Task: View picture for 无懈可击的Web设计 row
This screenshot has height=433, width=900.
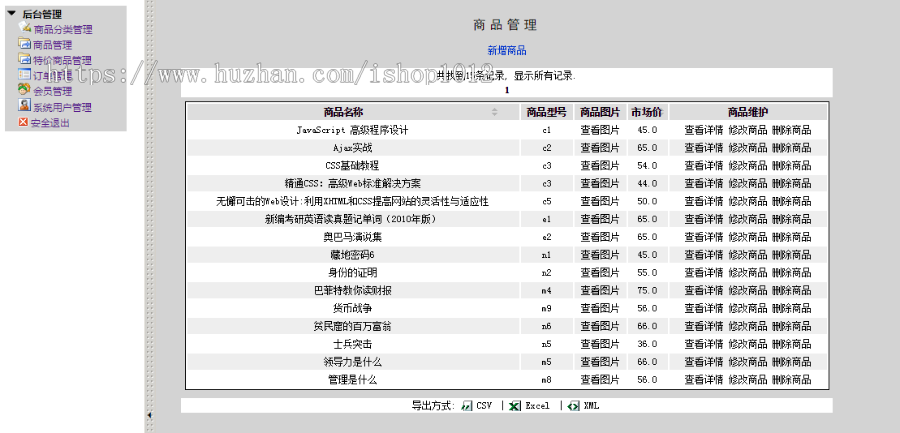Action: pos(600,202)
